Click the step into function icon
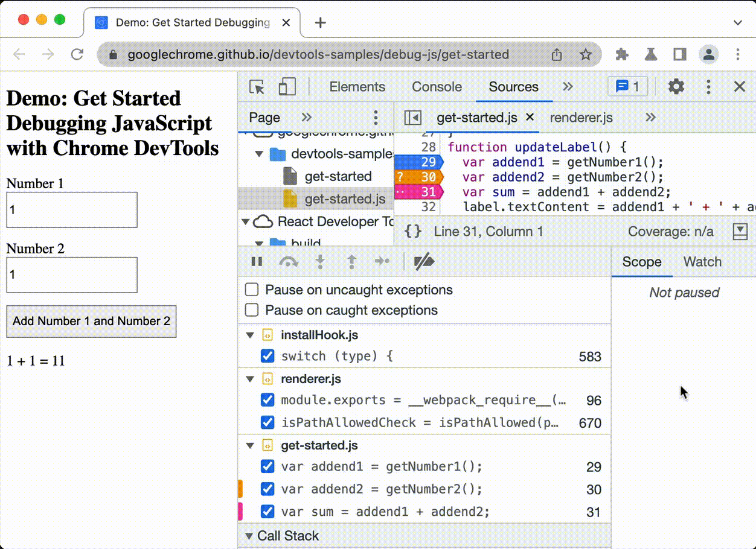The width and height of the screenshot is (756, 549). point(320,262)
